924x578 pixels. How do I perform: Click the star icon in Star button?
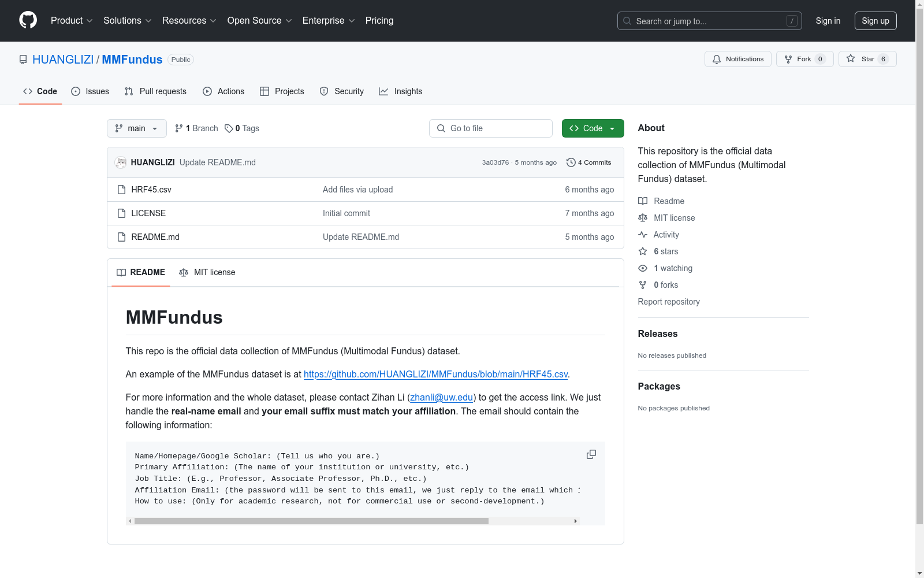(851, 58)
